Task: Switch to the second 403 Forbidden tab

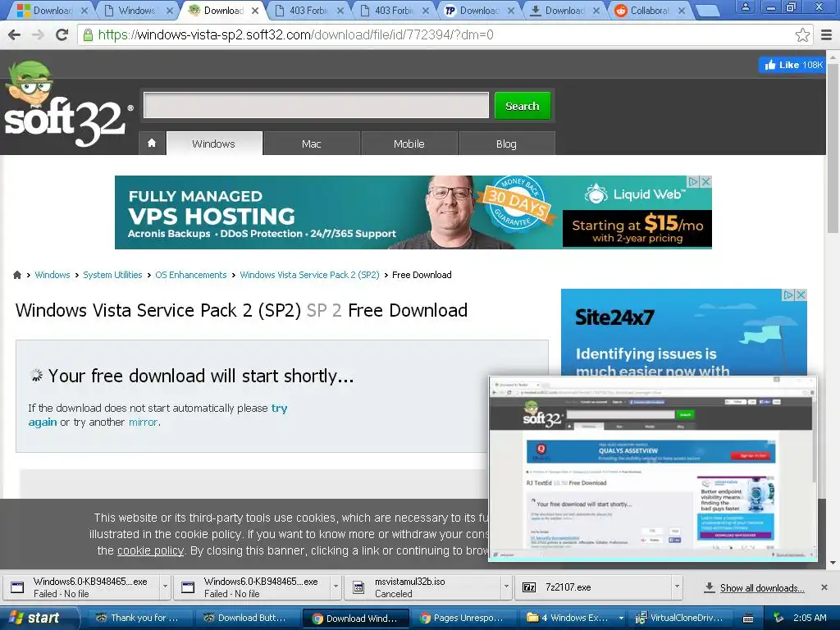Action: click(394, 10)
